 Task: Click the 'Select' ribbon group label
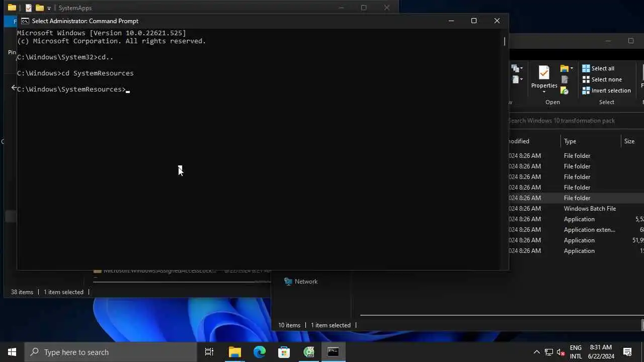(x=606, y=102)
